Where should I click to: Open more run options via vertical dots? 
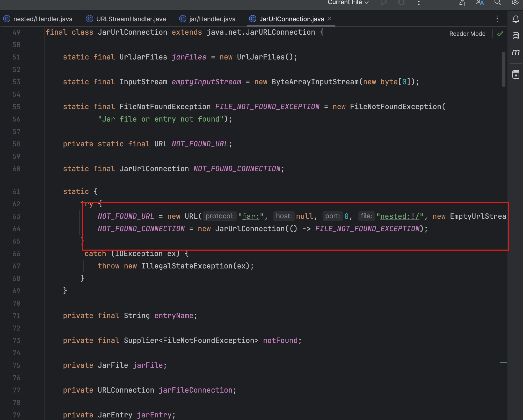pyautogui.click(x=419, y=3)
